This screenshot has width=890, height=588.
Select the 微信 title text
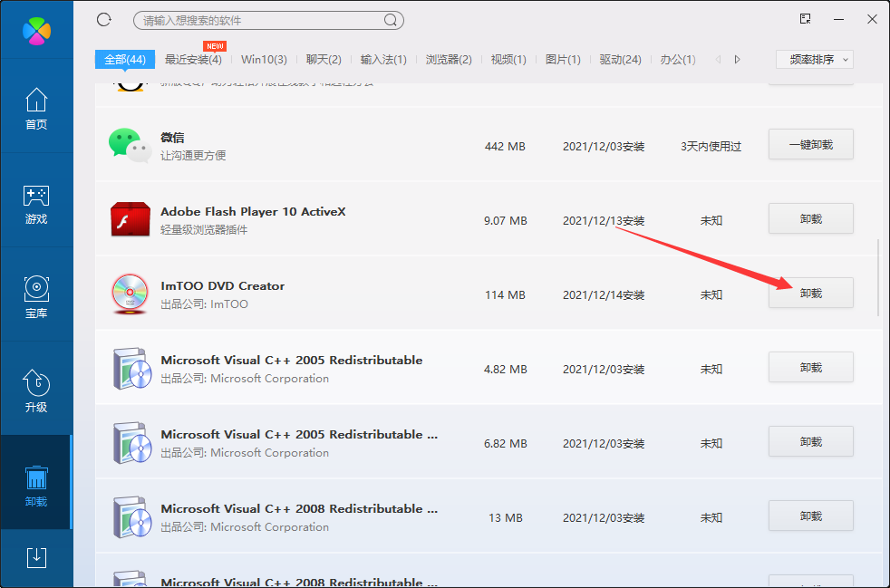click(172, 138)
